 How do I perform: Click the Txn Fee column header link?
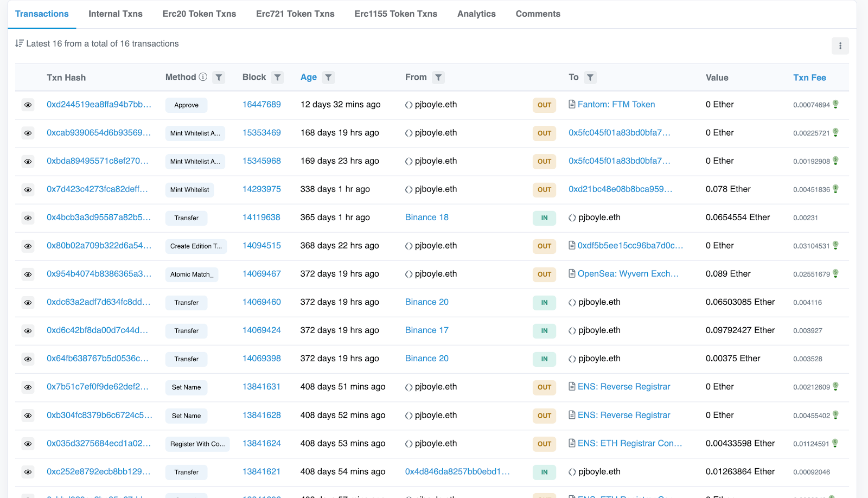click(x=809, y=78)
